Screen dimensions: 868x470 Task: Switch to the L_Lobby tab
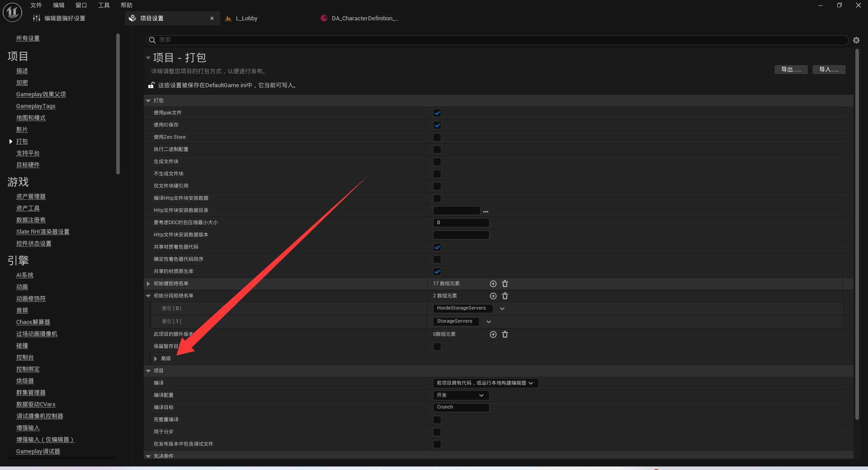click(246, 19)
